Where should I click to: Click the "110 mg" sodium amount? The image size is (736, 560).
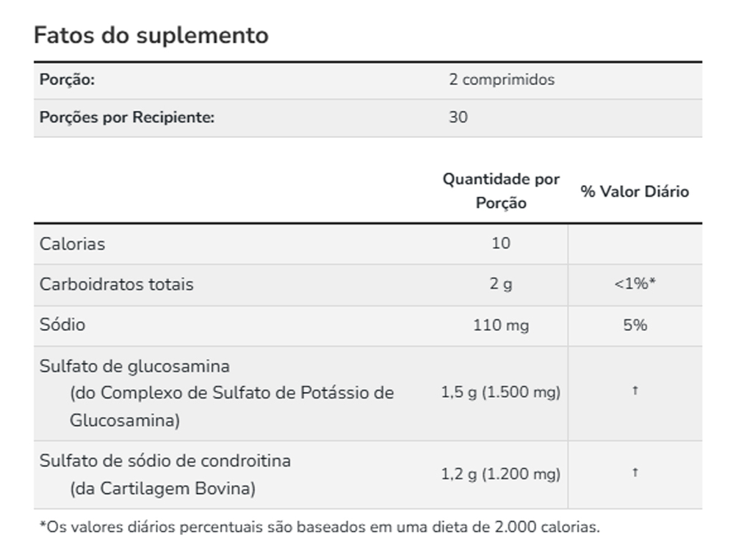click(x=501, y=325)
